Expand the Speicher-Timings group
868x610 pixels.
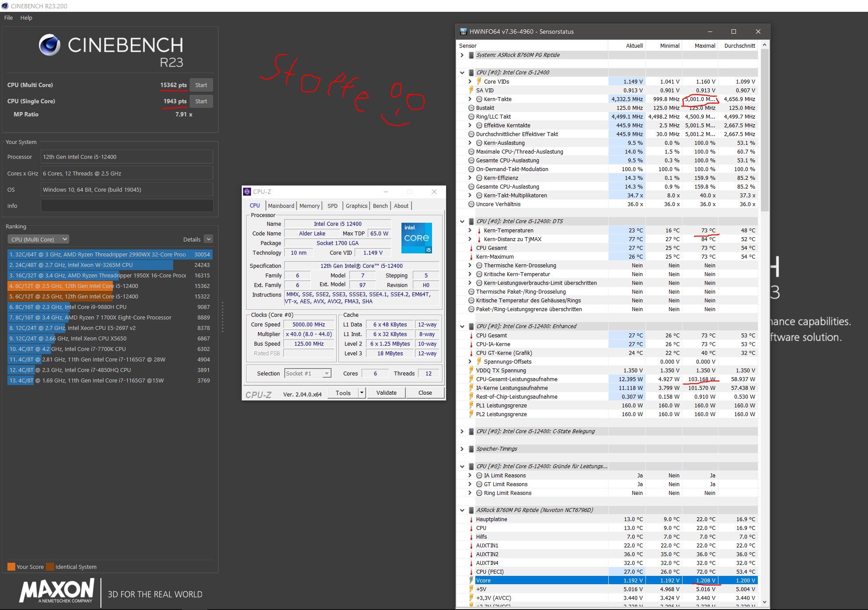[462, 449]
